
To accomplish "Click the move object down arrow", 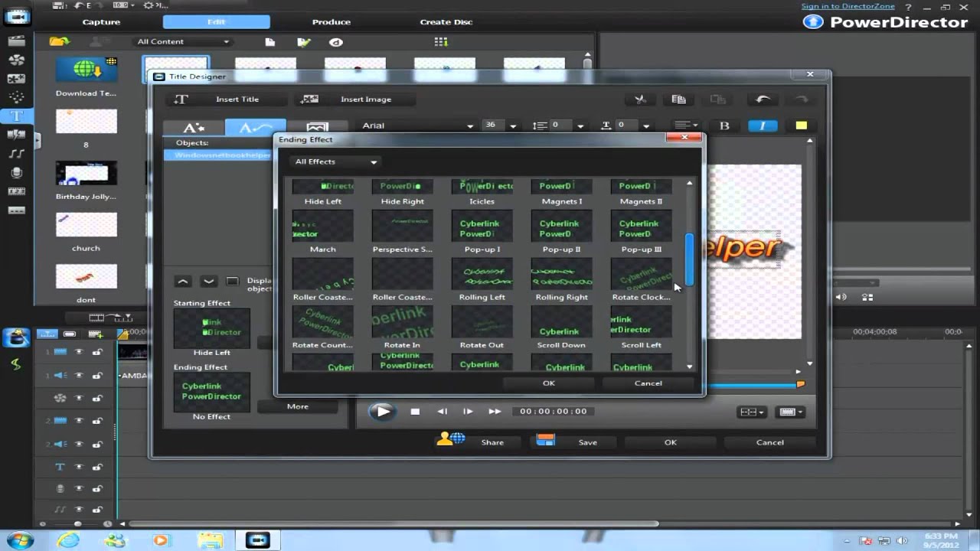I will pos(208,282).
